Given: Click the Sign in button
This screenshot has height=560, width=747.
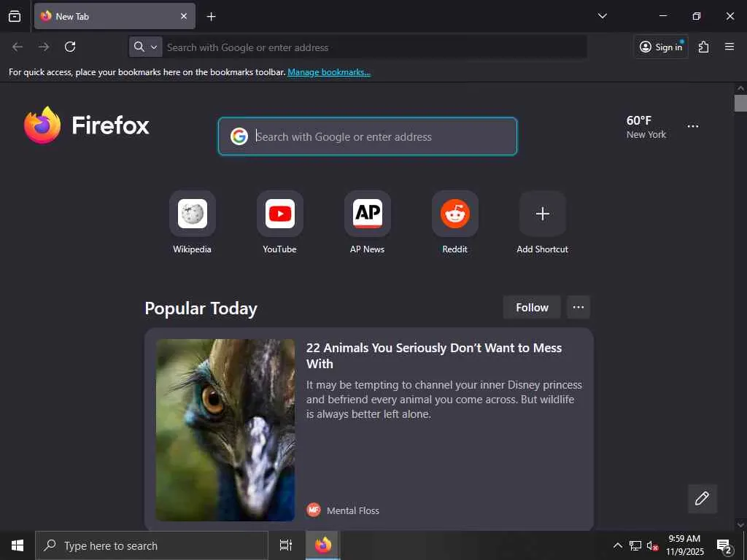Looking at the screenshot, I should pyautogui.click(x=661, y=47).
